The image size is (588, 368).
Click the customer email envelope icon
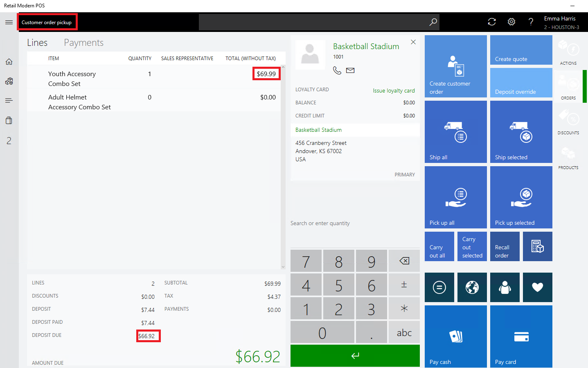tap(350, 70)
